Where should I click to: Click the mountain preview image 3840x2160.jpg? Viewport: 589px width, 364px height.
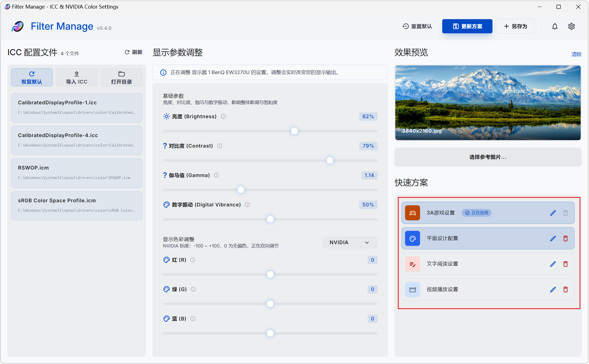pyautogui.click(x=488, y=103)
